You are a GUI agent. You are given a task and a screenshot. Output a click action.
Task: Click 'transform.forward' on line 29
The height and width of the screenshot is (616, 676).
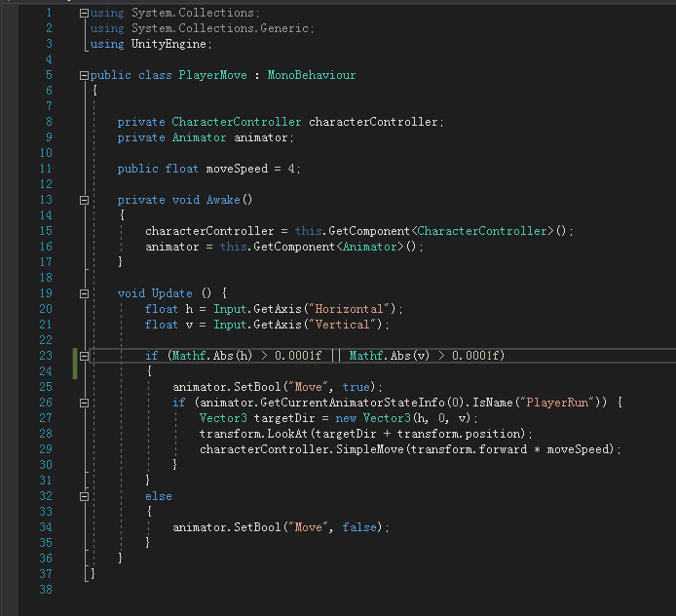click(x=469, y=449)
